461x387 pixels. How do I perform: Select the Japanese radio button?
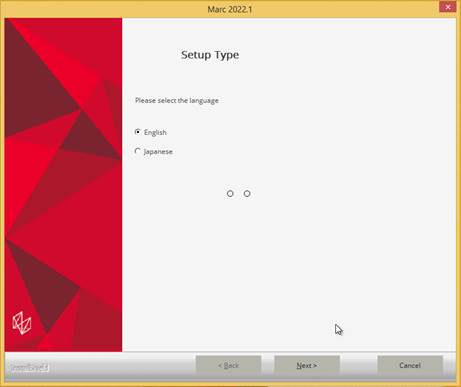coord(137,151)
